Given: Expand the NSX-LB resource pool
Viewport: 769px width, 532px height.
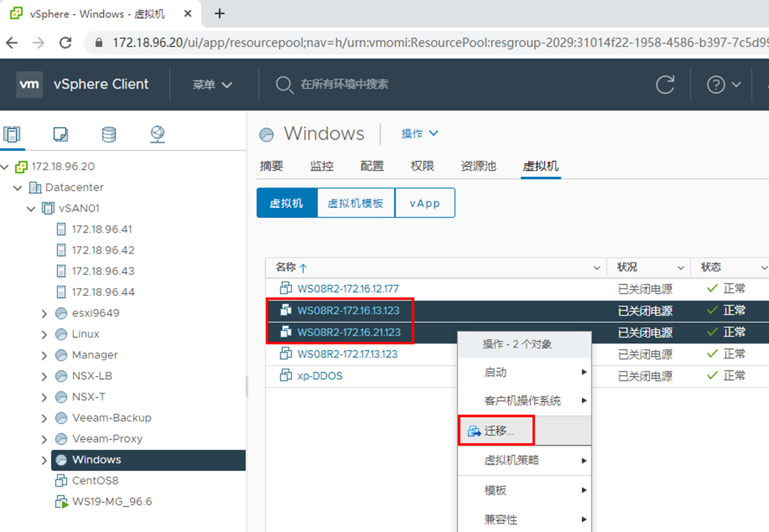Looking at the screenshot, I should pos(44,376).
